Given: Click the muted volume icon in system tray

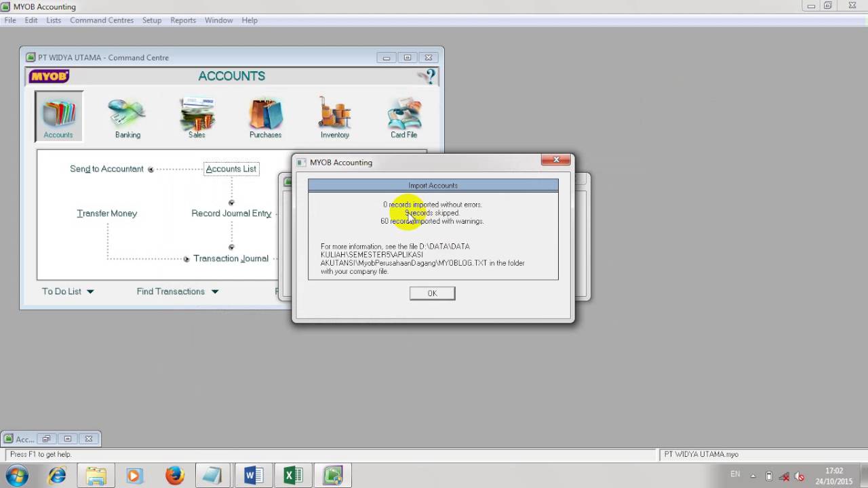Looking at the screenshot, I should coord(800,476).
